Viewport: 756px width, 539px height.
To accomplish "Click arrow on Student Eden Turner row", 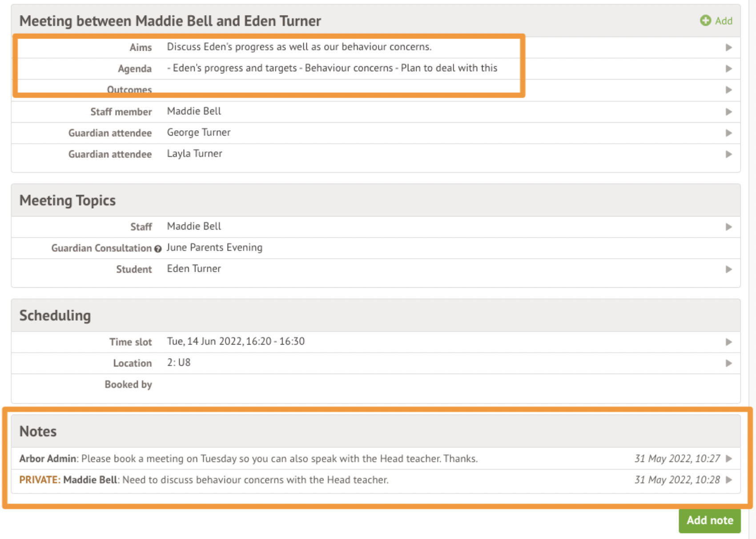I will coord(728,269).
